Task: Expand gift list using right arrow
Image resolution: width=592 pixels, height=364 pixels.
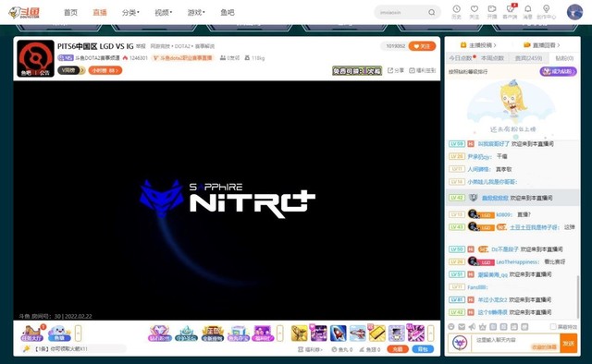Action: tap(430, 334)
